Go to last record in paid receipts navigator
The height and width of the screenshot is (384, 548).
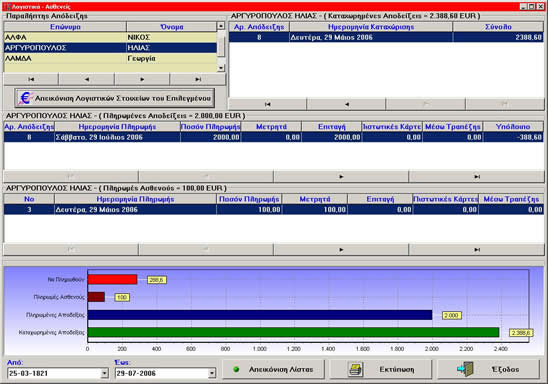[x=477, y=176]
